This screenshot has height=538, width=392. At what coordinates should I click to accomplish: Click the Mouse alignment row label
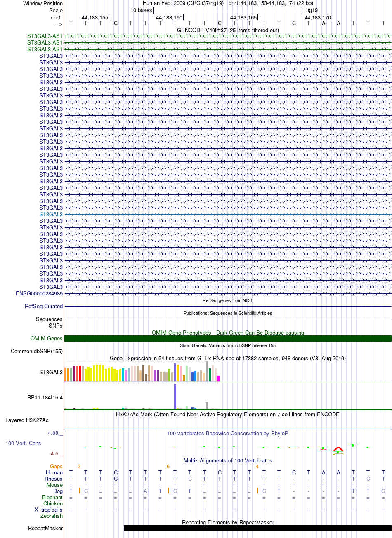[x=55, y=485]
